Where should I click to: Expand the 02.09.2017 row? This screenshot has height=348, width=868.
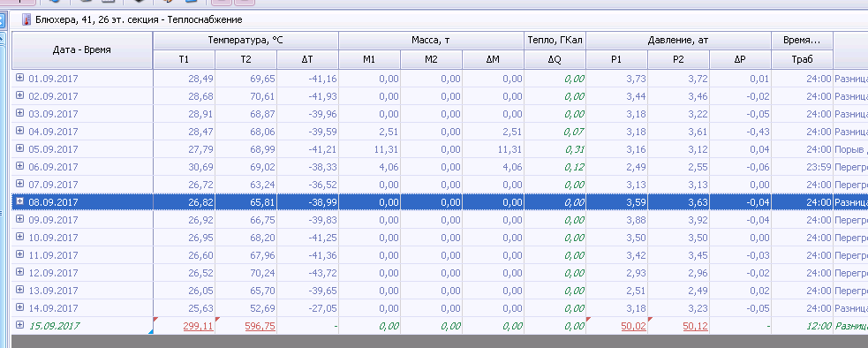[20, 95]
